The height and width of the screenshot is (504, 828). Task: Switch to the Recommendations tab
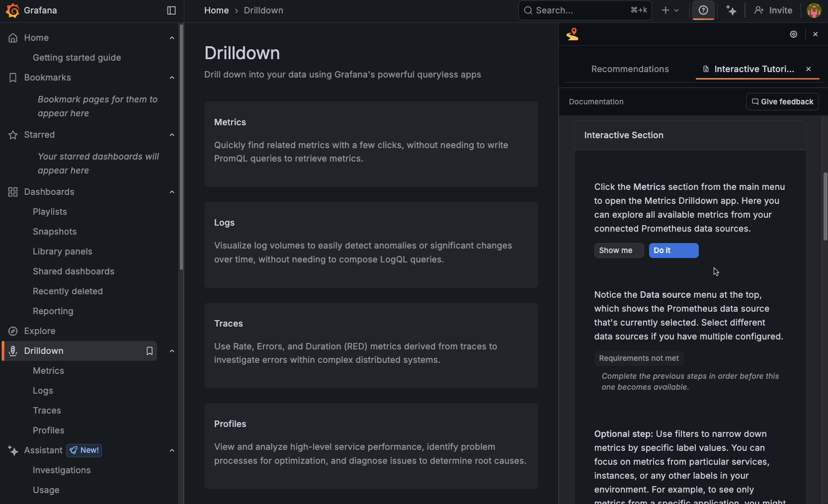click(x=629, y=69)
